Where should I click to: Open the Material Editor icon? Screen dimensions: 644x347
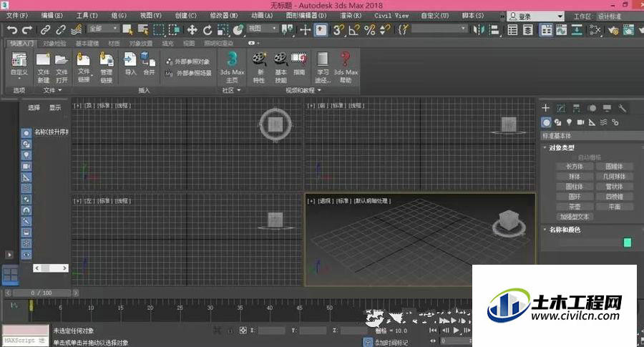pyautogui.click(x=595, y=30)
